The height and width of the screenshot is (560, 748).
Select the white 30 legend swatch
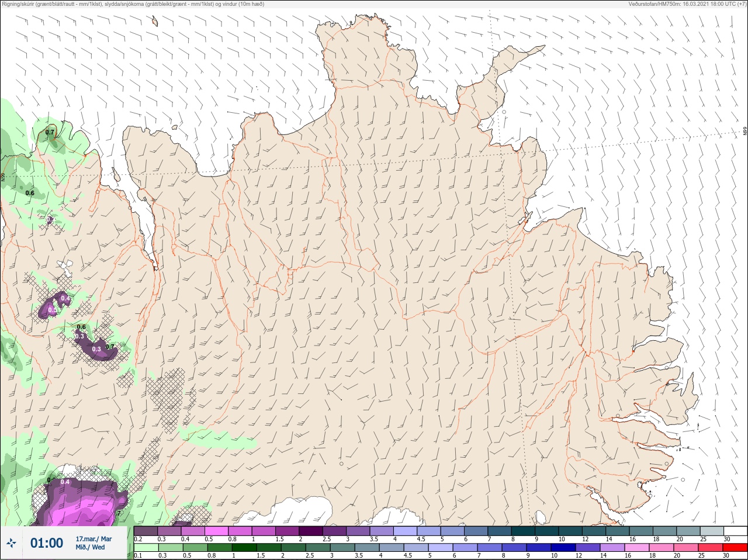(x=735, y=531)
